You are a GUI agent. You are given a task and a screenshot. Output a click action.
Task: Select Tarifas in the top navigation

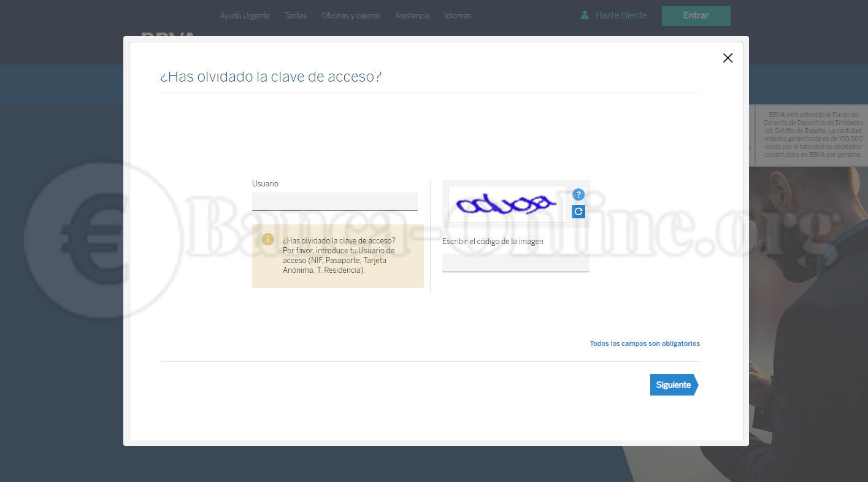point(296,15)
